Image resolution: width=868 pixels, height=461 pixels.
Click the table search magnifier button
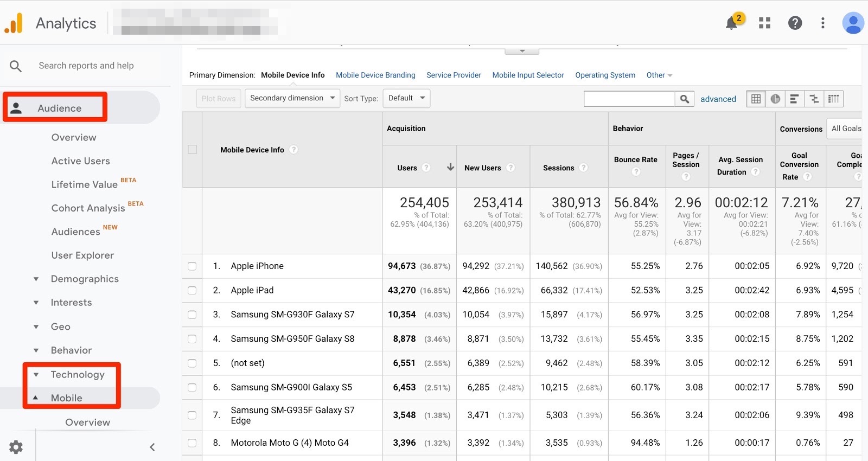(685, 99)
